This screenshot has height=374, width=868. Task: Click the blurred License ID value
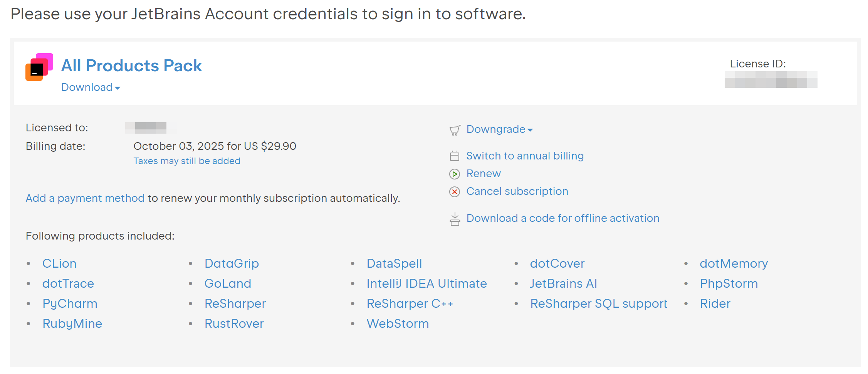click(771, 80)
